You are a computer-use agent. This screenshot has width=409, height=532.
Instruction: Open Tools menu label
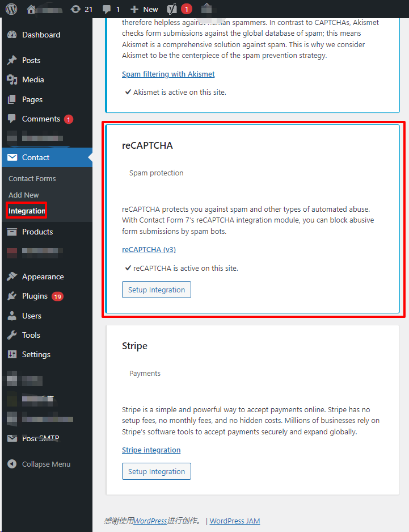pyautogui.click(x=31, y=335)
